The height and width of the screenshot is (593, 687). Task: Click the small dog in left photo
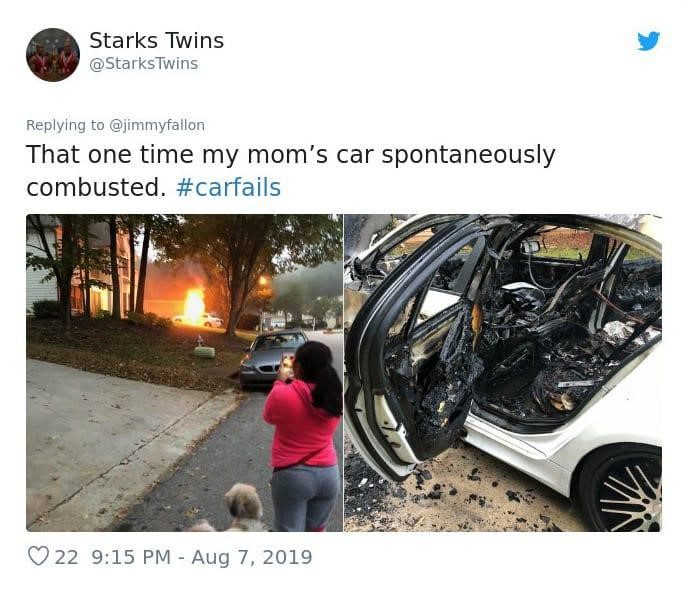[239, 508]
